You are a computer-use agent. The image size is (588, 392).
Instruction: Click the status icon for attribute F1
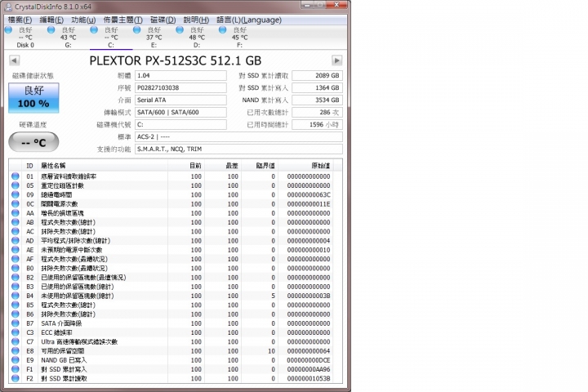[x=16, y=369]
